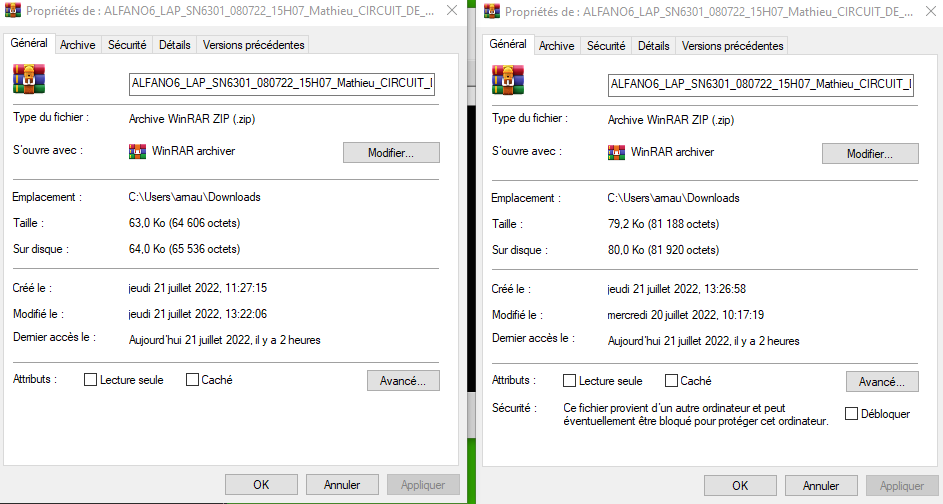Screen dimensions: 943x504
Task: Click on-disk size '64,0 Ko (65 536 octets)'
Action: tap(184, 249)
